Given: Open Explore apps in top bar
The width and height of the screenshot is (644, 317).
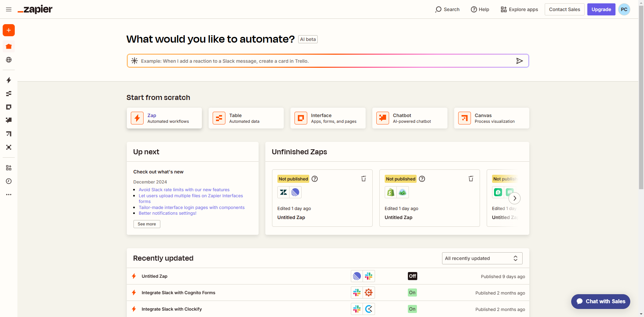Looking at the screenshot, I should click(519, 9).
